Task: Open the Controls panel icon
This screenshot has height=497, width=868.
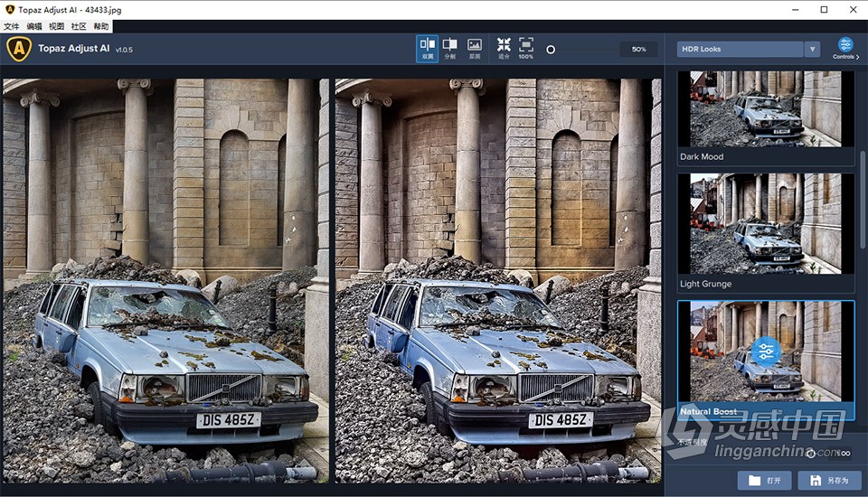Action: 845,48
